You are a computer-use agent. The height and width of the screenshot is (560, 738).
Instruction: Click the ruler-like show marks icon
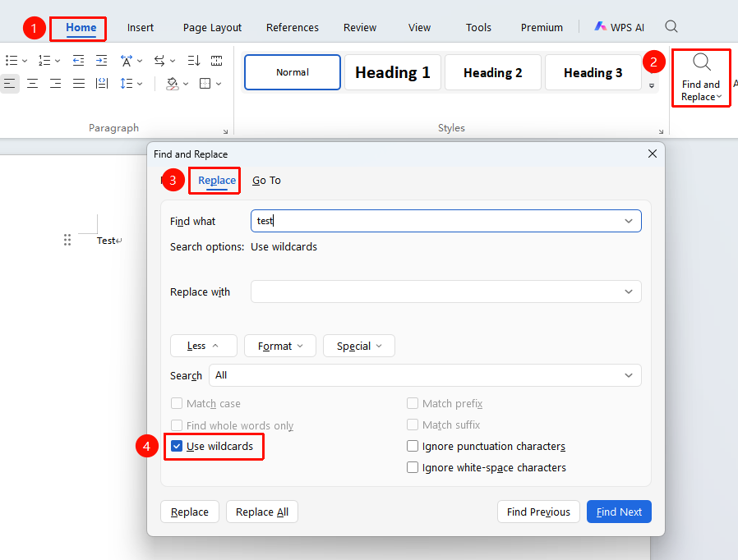tap(216, 61)
